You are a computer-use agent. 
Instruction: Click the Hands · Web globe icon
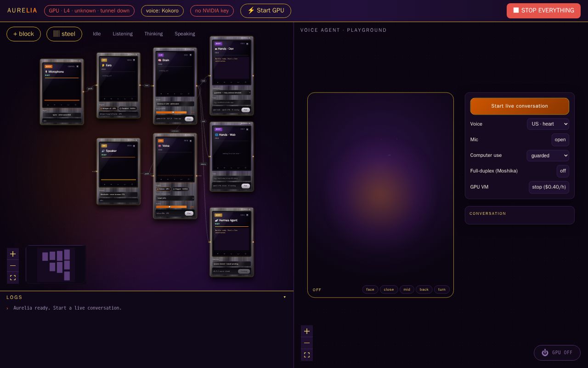[x=216, y=135]
